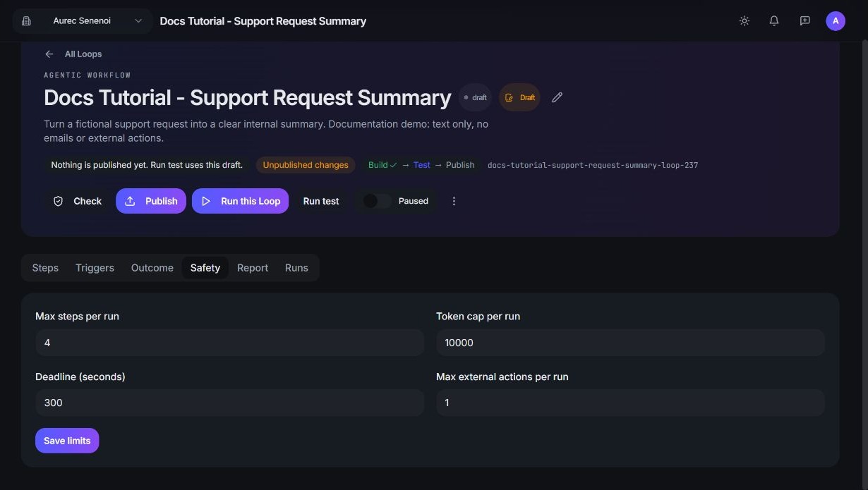Click Run this Loop button

coord(240,201)
